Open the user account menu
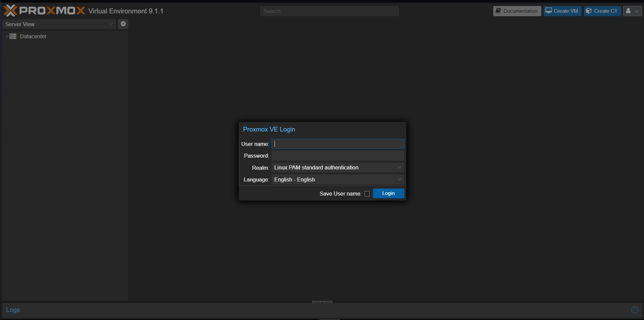This screenshot has width=644, height=320. (x=633, y=11)
